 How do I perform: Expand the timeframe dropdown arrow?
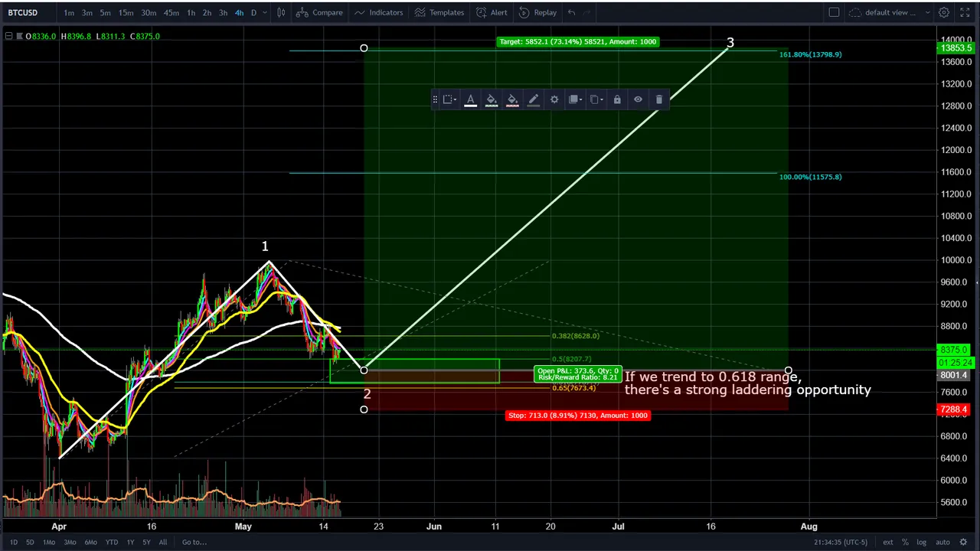265,12
